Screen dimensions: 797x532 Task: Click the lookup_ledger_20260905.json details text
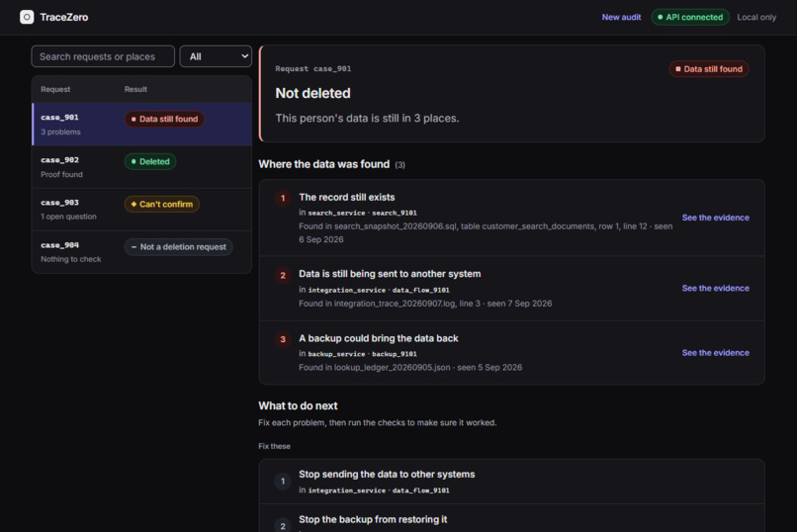[410, 368]
